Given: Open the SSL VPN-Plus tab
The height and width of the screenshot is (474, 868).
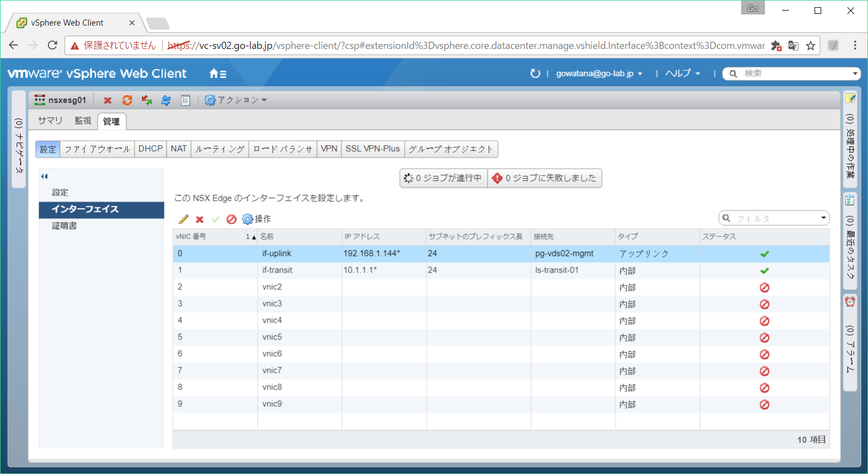Looking at the screenshot, I should coord(372,149).
